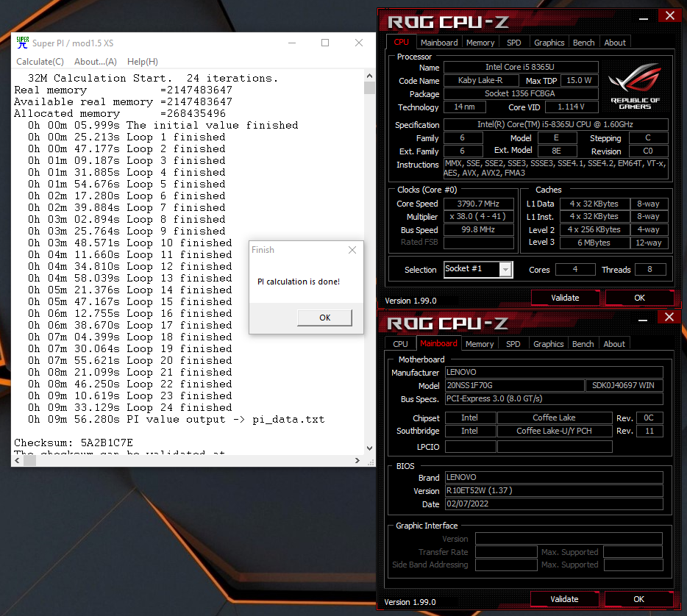Viewport: 687px width, 616px height.
Task: Click the Republic of Gamers logo
Action: pos(635,86)
